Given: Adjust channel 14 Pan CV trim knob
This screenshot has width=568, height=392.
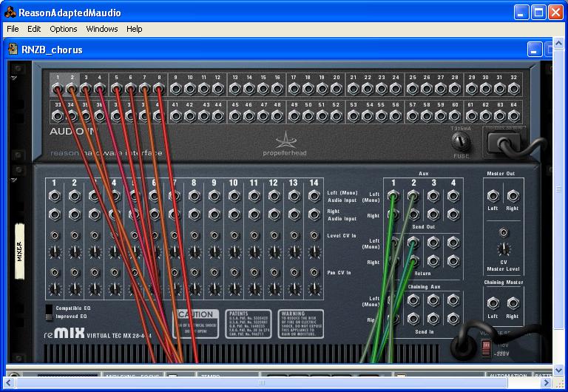Looking at the screenshot, I should click(x=314, y=288).
